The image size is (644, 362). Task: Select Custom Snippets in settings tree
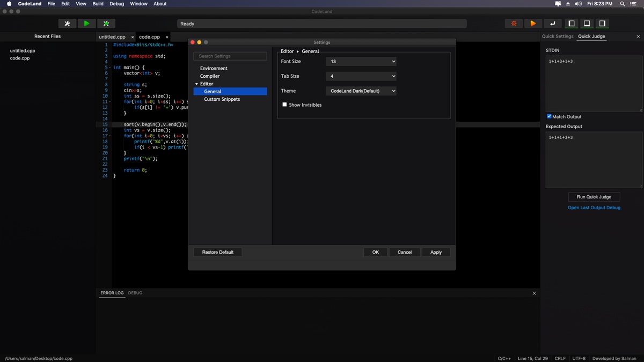coord(222,99)
